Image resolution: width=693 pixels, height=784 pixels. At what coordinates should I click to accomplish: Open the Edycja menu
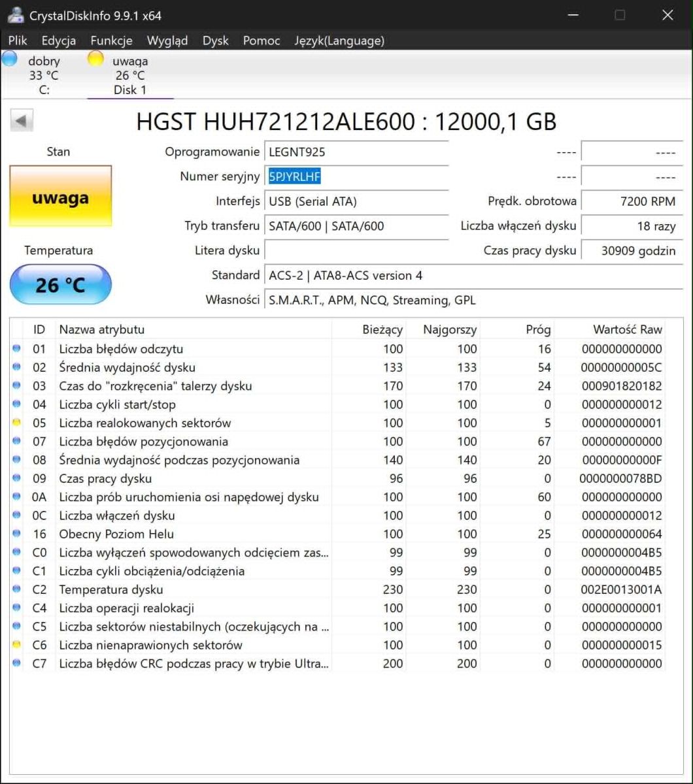pyautogui.click(x=59, y=41)
